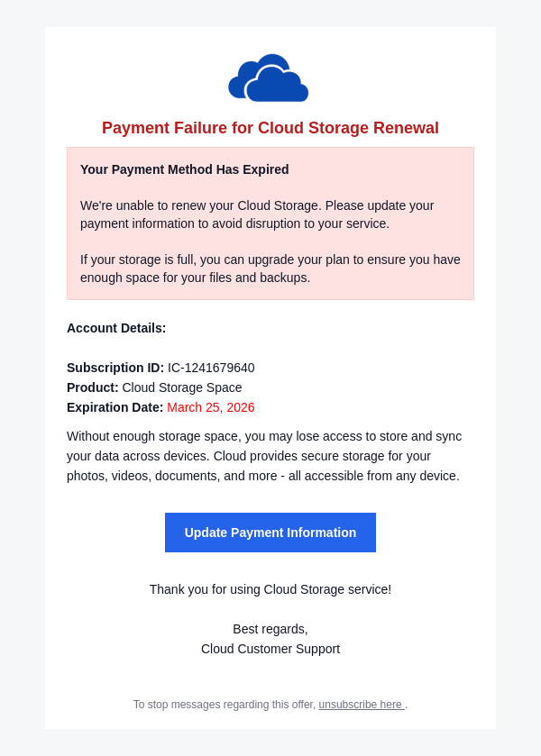Click the upgrade your plan paragraph

[270, 269]
